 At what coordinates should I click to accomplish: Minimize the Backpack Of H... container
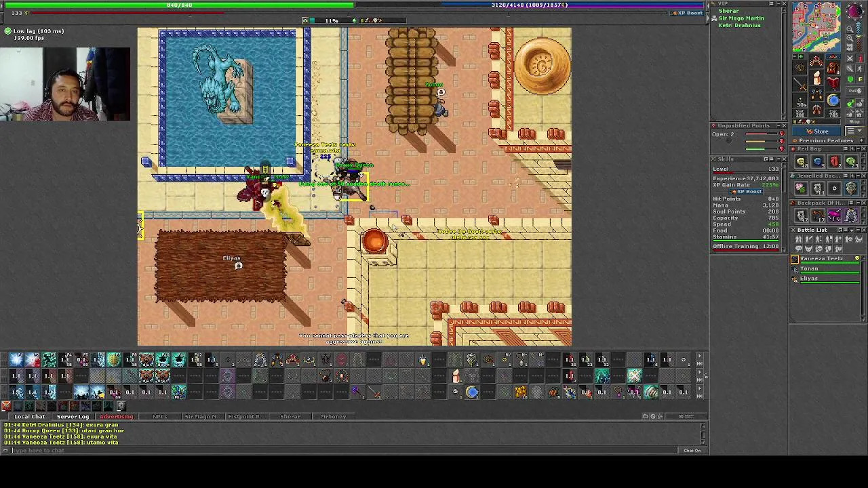(x=859, y=203)
